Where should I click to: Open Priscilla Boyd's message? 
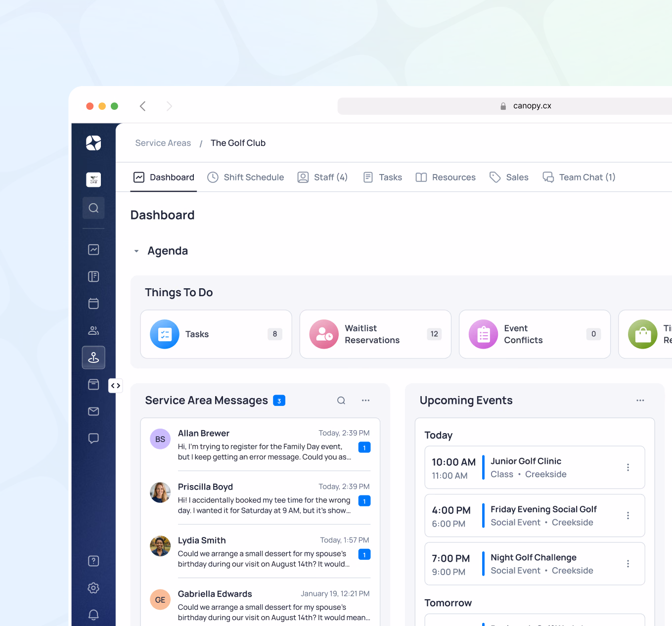click(x=260, y=498)
